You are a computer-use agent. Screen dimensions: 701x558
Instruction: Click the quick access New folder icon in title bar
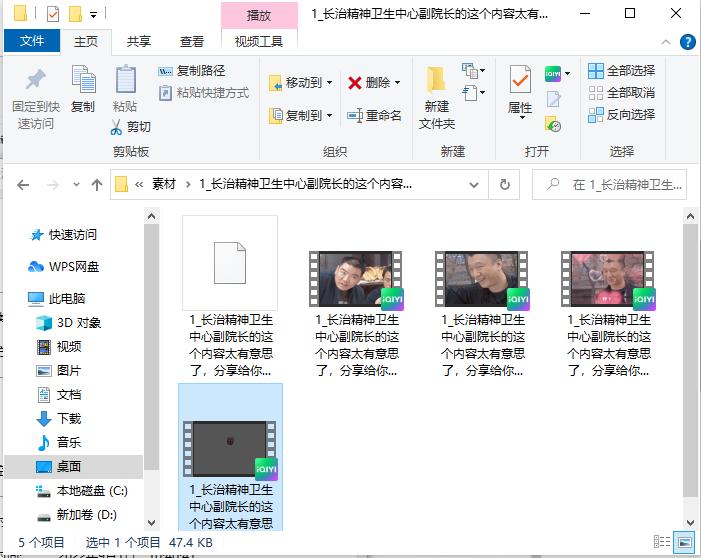tap(75, 14)
